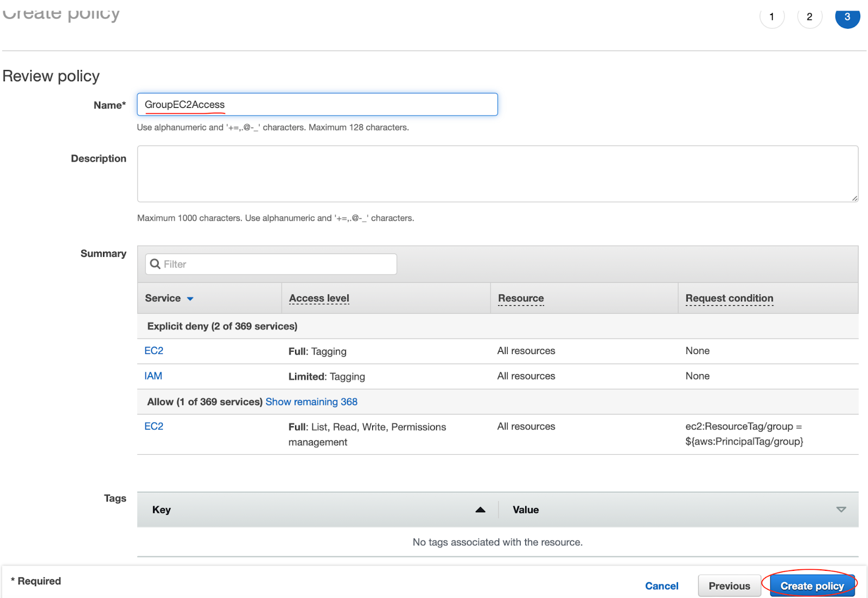Open EC2 link under Explicit deny
This screenshot has height=598, width=868.
pos(154,351)
